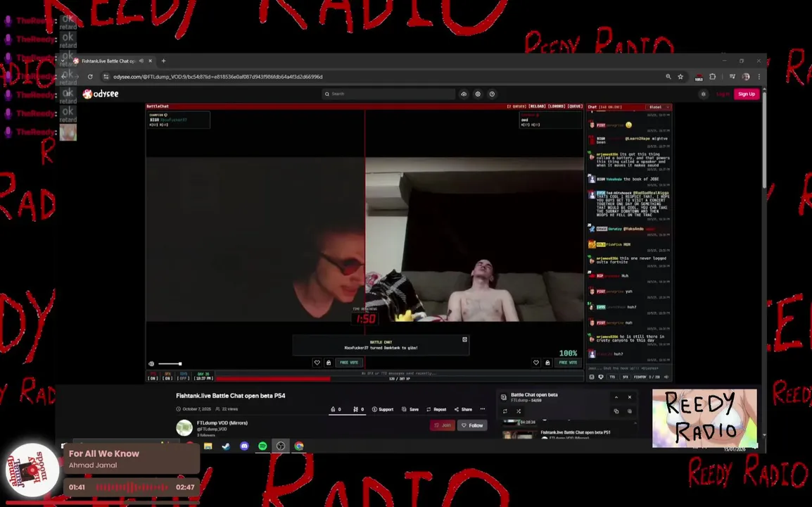The height and width of the screenshot is (507, 812).
Task: Open the browser extensions puzzle icon
Action: [x=713, y=77]
